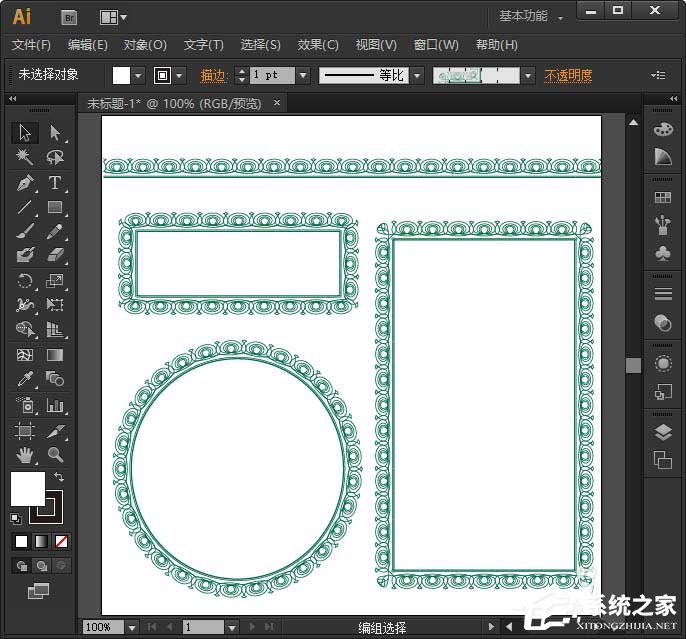686x639 pixels.
Task: Open the Layers panel icon
Action: 662,433
